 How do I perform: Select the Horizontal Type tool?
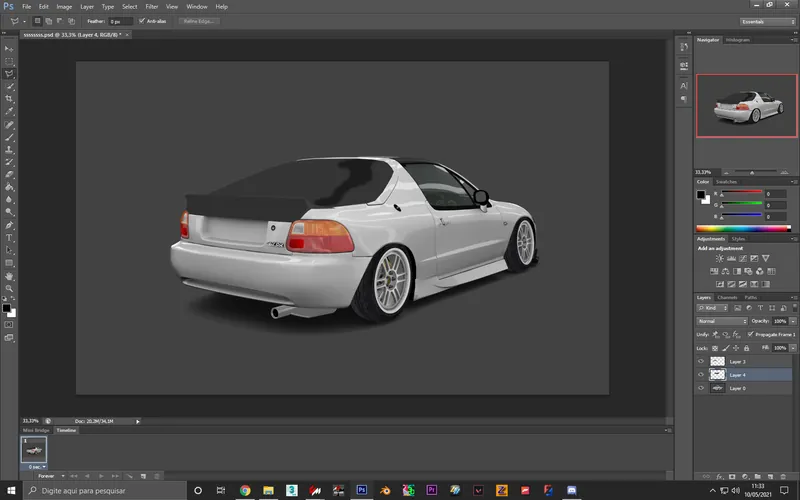(x=9, y=238)
